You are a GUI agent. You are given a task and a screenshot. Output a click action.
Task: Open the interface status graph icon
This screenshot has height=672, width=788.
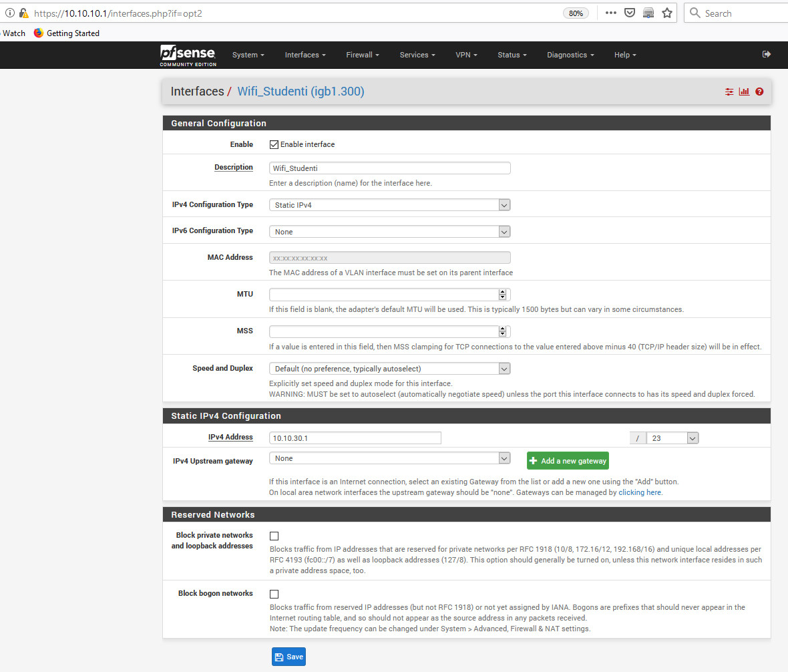pos(745,92)
